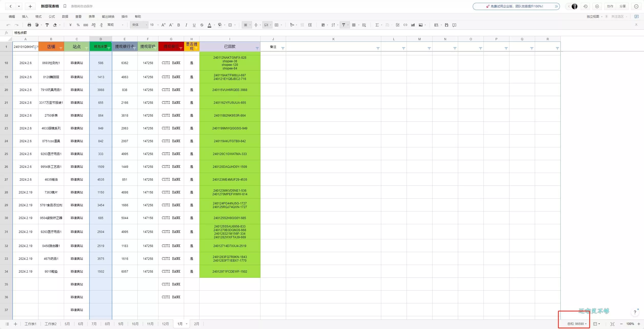This screenshot has height=329, width=644.
Task: Click the strikethrough formatting icon
Action: 202,25
